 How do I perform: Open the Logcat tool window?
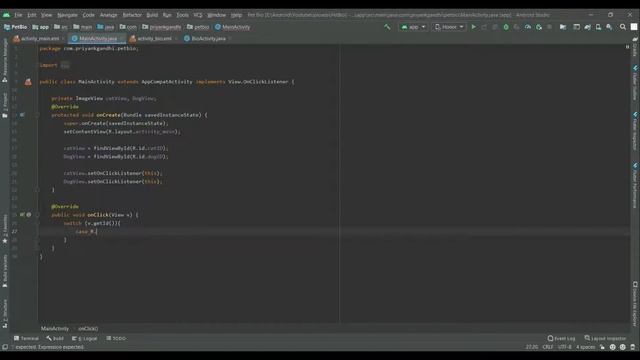point(85,338)
